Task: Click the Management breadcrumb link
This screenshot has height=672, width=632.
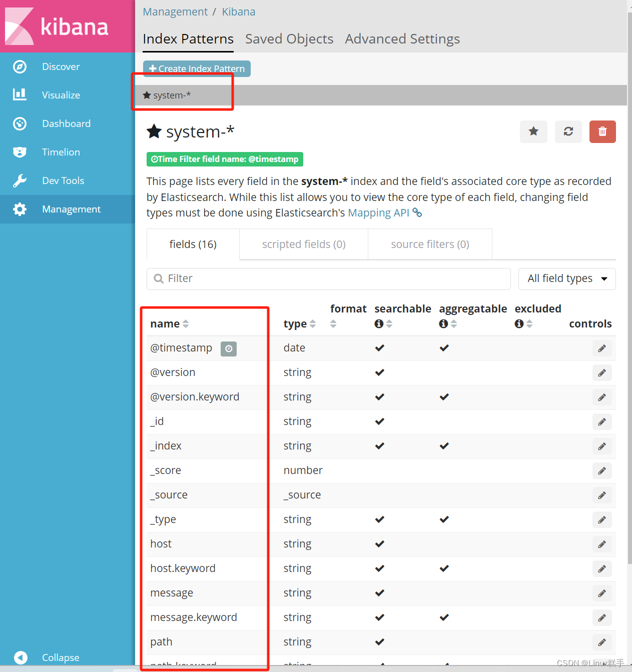Action: pyautogui.click(x=175, y=11)
